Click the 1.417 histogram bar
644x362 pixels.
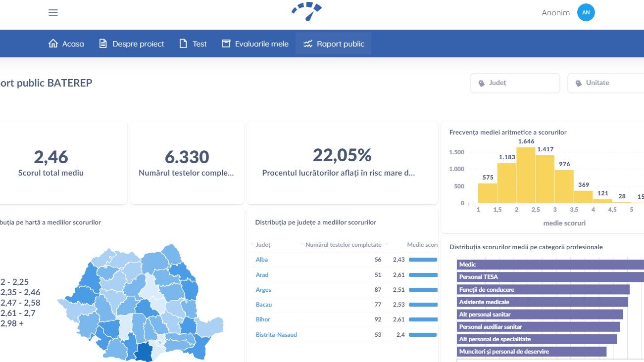(x=545, y=179)
